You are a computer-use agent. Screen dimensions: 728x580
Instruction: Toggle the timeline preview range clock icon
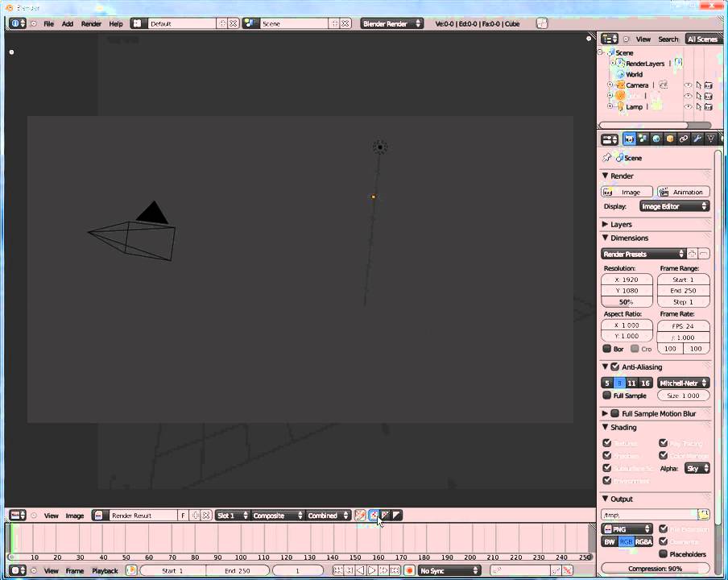[131, 570]
